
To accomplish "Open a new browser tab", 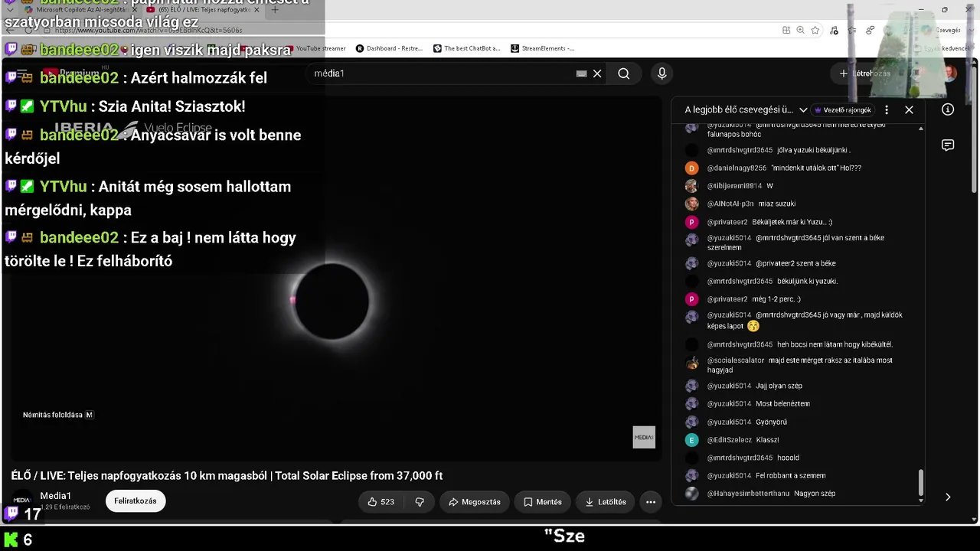I will tap(275, 10).
